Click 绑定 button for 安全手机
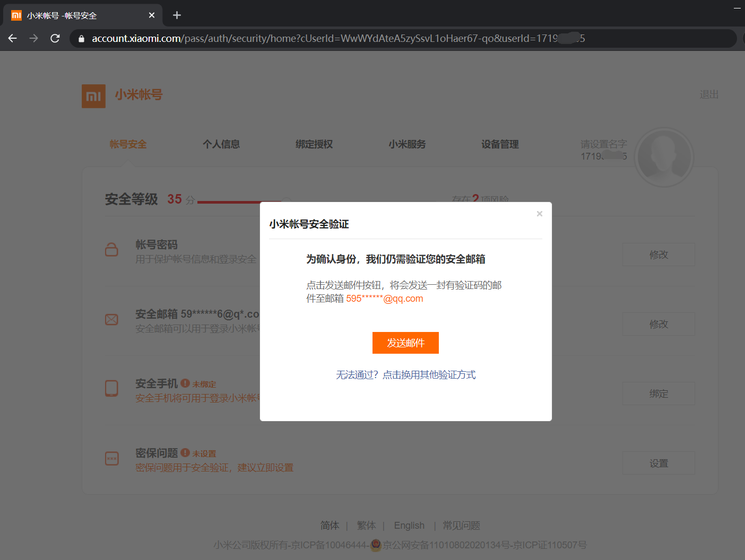Image resolution: width=745 pixels, height=560 pixels. 659,393
